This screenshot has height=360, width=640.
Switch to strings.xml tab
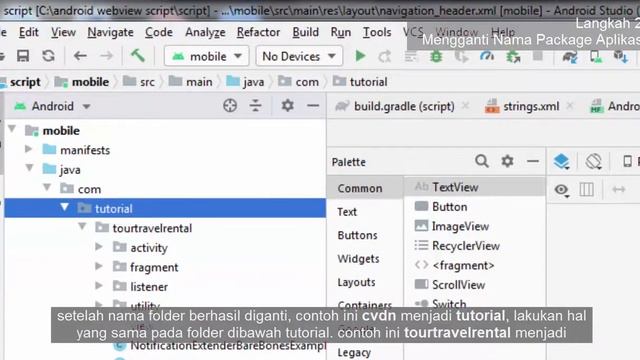[531, 106]
